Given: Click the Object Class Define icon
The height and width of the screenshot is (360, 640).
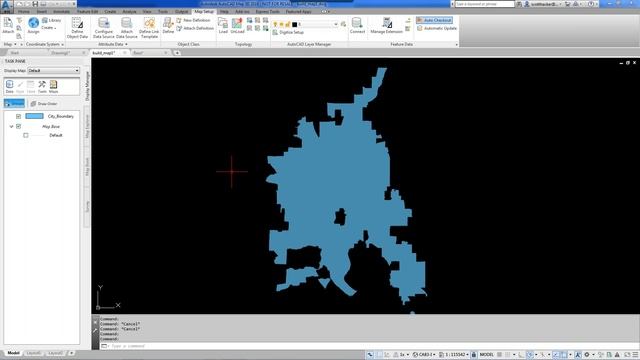Looking at the screenshot, I should click(168, 25).
